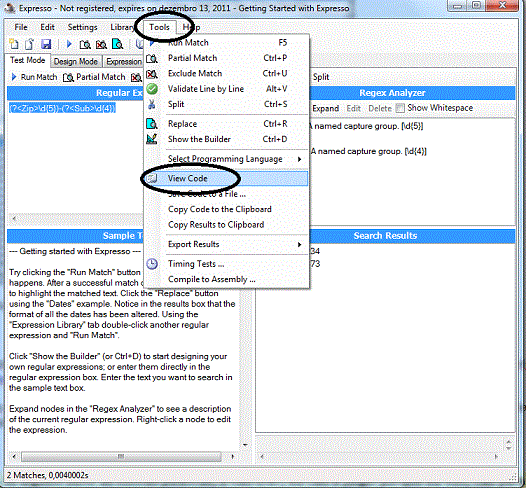Click left arrow of Sample Text horizontal scrollbar

pos(14,456)
